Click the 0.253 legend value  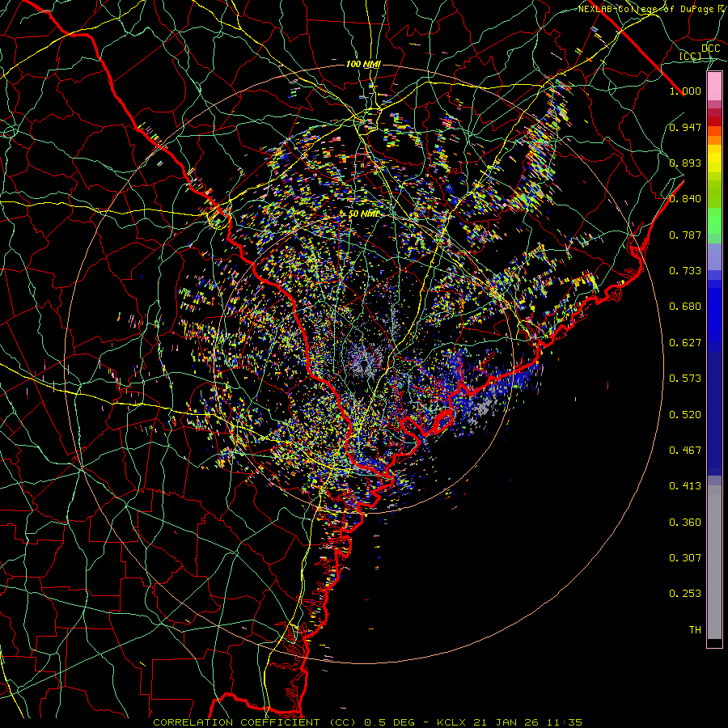[685, 594]
